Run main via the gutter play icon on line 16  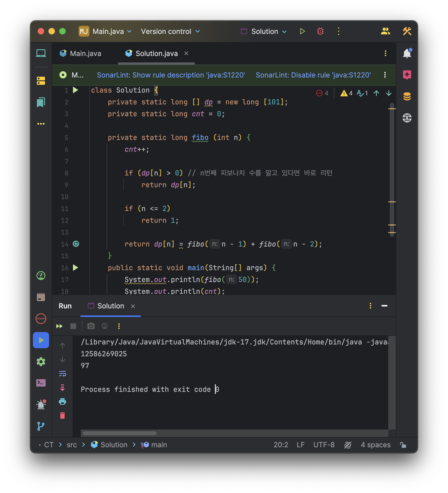pyautogui.click(x=76, y=268)
